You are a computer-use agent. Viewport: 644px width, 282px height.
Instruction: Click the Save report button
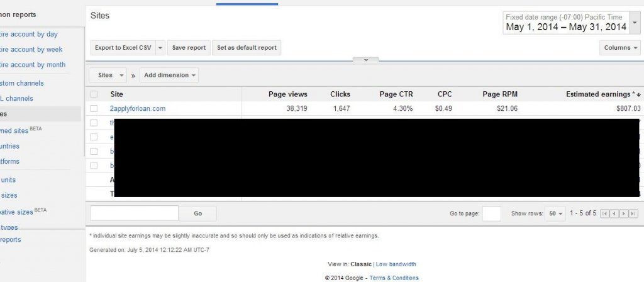click(189, 48)
